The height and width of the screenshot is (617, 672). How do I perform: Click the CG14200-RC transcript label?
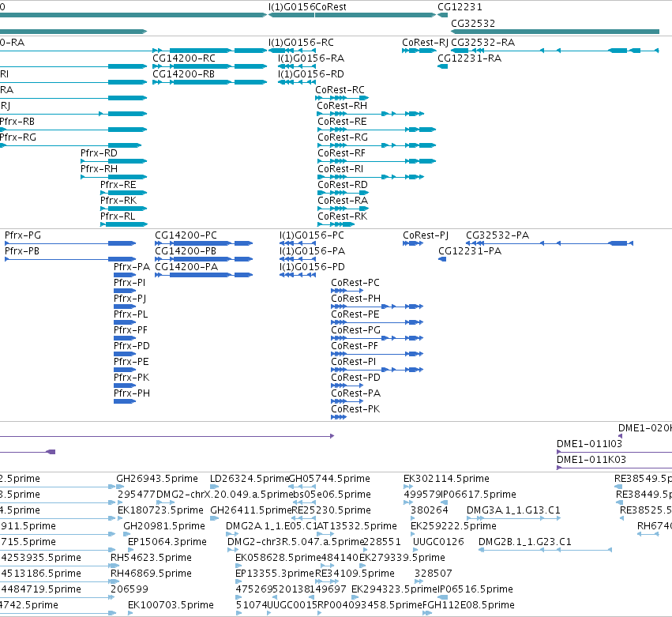(x=184, y=58)
